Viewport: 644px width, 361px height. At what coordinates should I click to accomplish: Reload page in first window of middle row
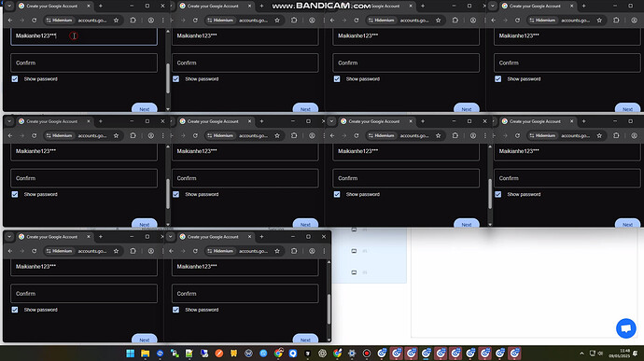pyautogui.click(x=35, y=135)
